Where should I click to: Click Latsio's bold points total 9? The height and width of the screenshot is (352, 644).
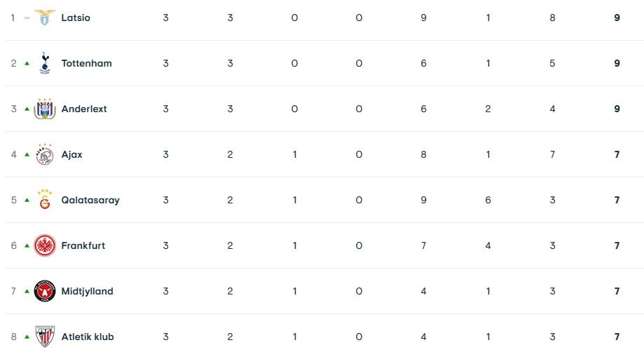pyautogui.click(x=617, y=18)
